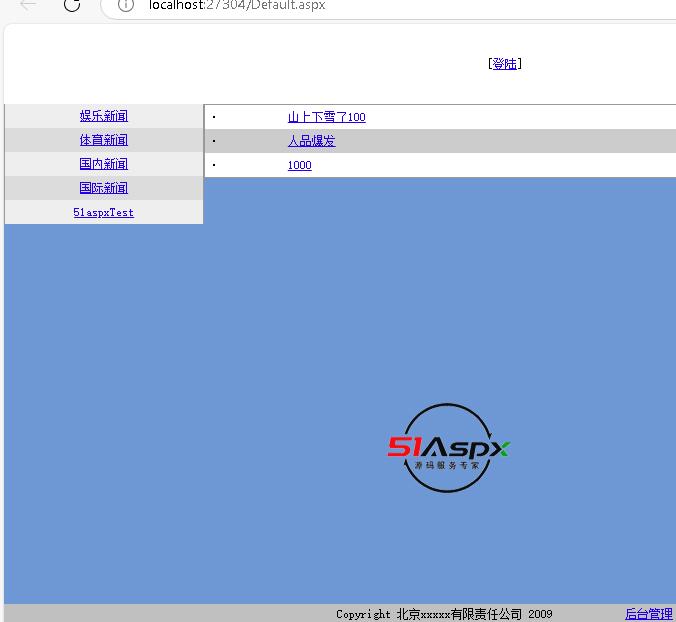This screenshot has width=676, height=622.
Task: Open the 1000 news article
Action: coord(299,165)
